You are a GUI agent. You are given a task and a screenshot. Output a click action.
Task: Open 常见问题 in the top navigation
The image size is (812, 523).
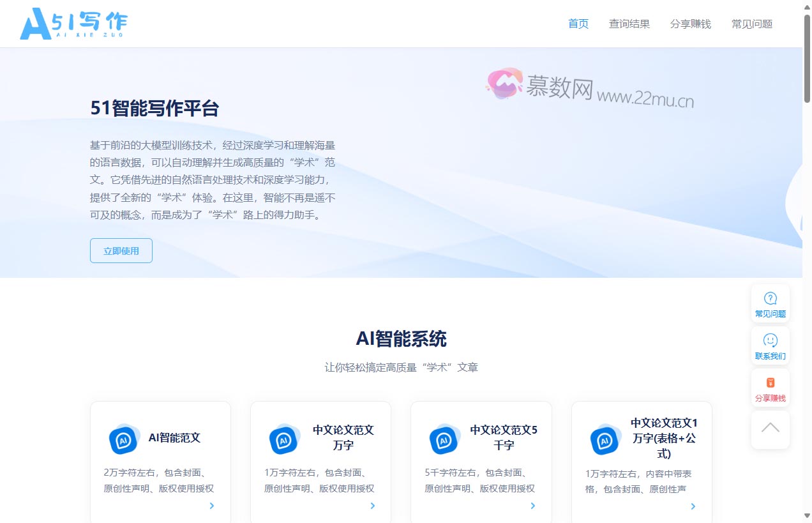click(x=752, y=24)
